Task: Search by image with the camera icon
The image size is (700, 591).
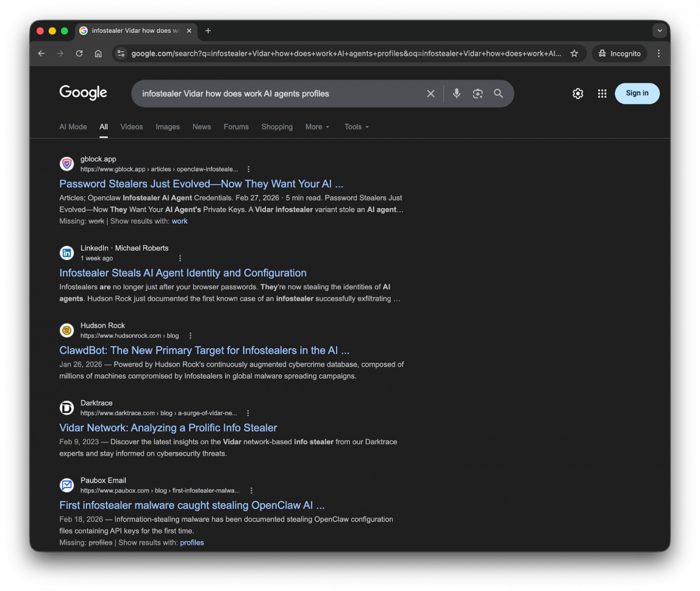Action: click(478, 93)
